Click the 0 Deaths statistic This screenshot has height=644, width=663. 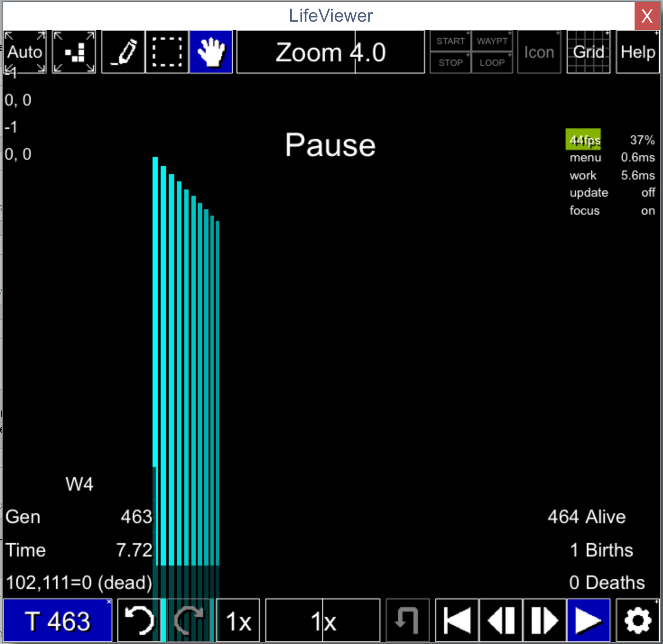coord(607,583)
